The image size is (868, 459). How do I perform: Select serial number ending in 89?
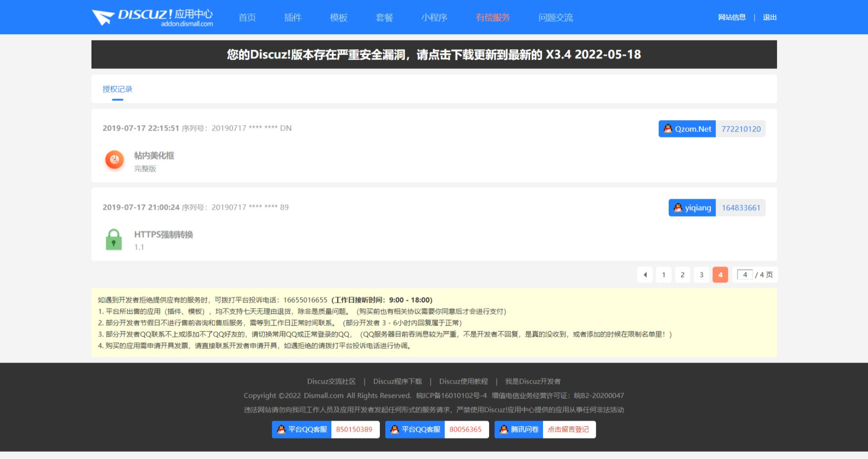pos(250,207)
